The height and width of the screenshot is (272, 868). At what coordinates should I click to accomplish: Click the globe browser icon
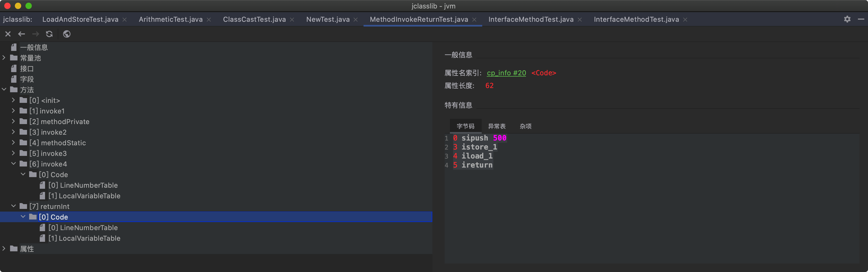[67, 34]
